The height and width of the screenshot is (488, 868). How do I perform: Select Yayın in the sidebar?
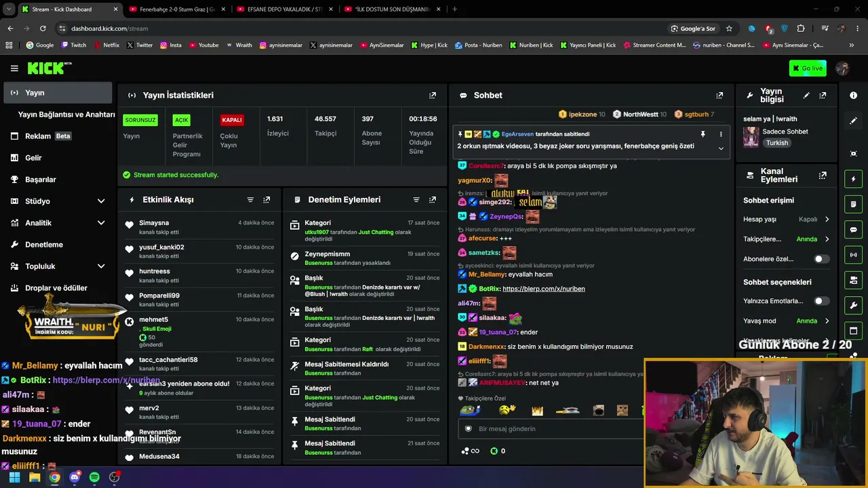57,93
